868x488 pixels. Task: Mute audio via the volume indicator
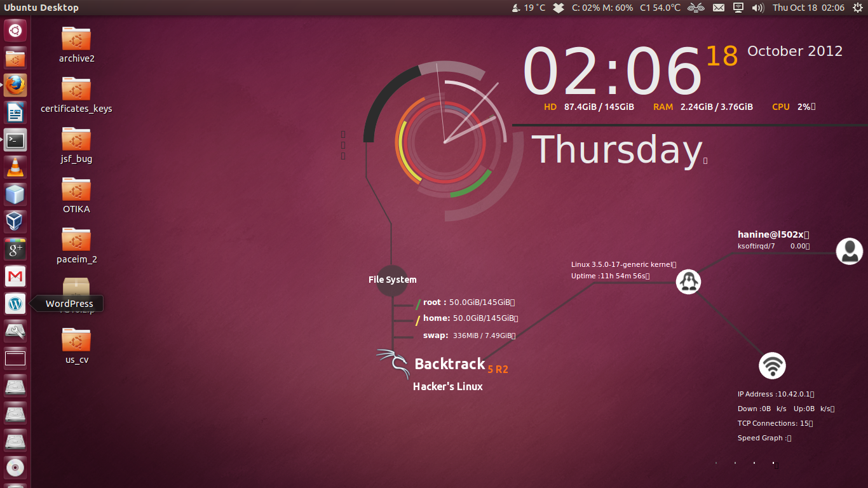757,8
